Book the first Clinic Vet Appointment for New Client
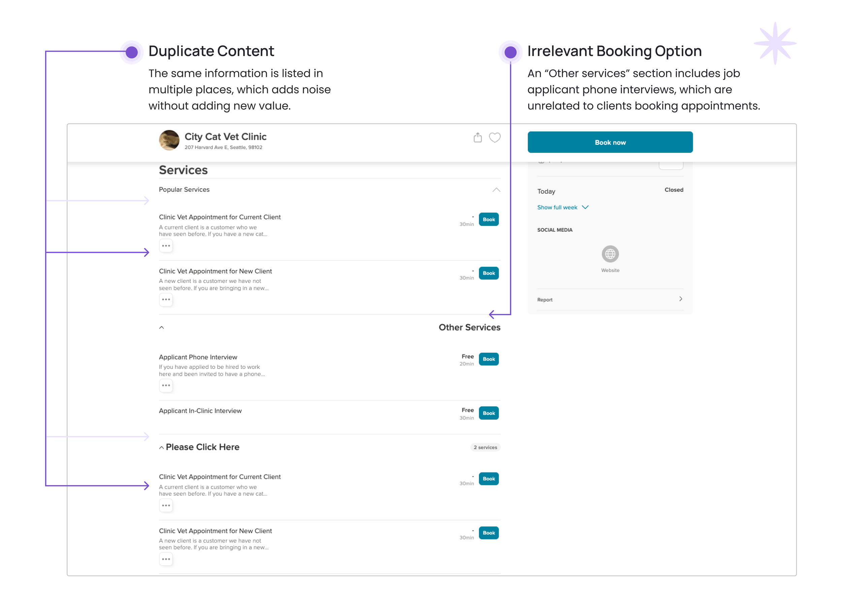The height and width of the screenshot is (616, 842). coord(488,273)
